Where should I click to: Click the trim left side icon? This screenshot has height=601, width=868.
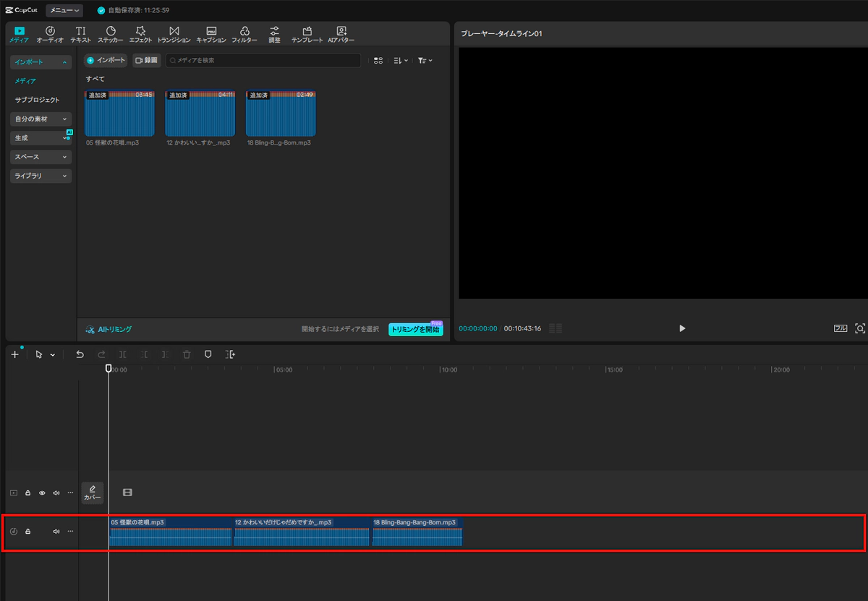(145, 354)
